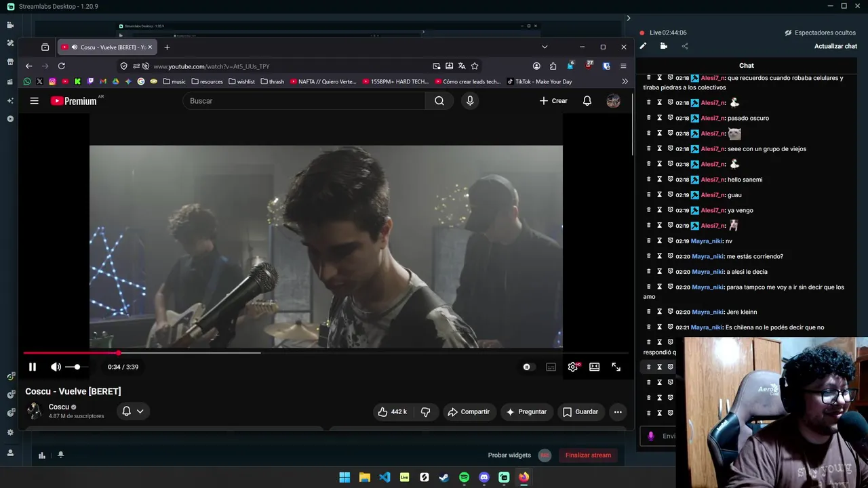Open the wishlist bookmarks folder
The image size is (868, 488).
[242, 81]
